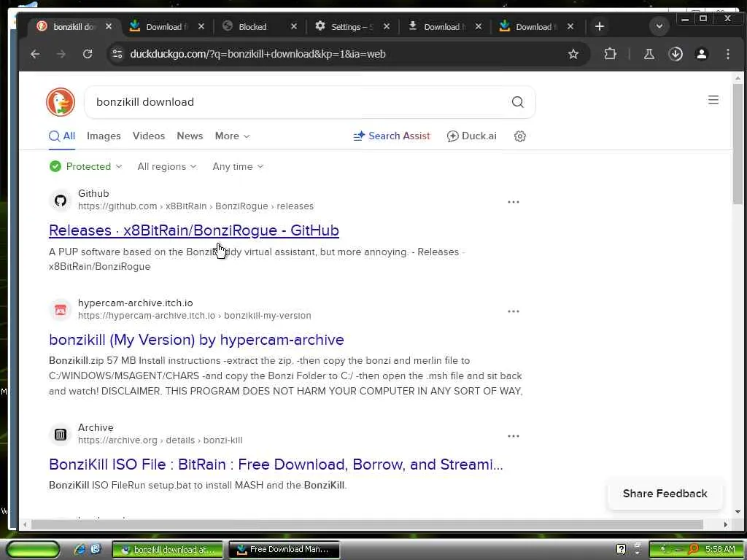
Task: Click the github.com releases URL breadcrumb
Action: point(196,206)
